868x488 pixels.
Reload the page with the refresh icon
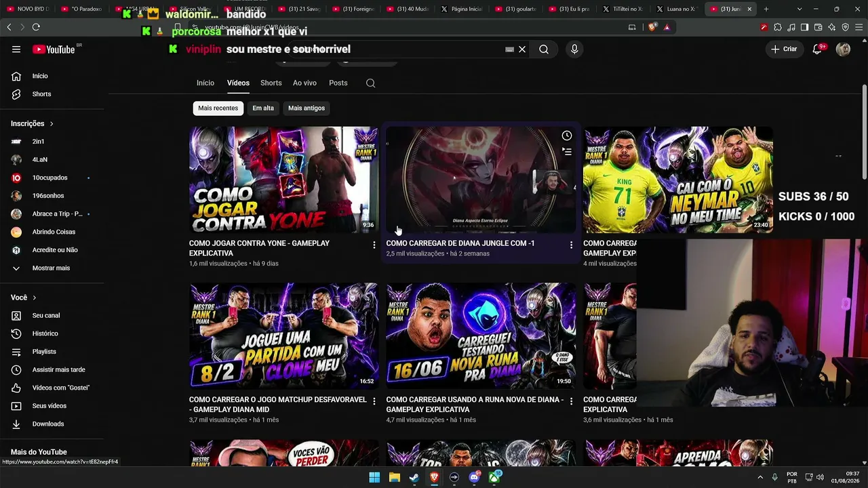pyautogui.click(x=36, y=27)
